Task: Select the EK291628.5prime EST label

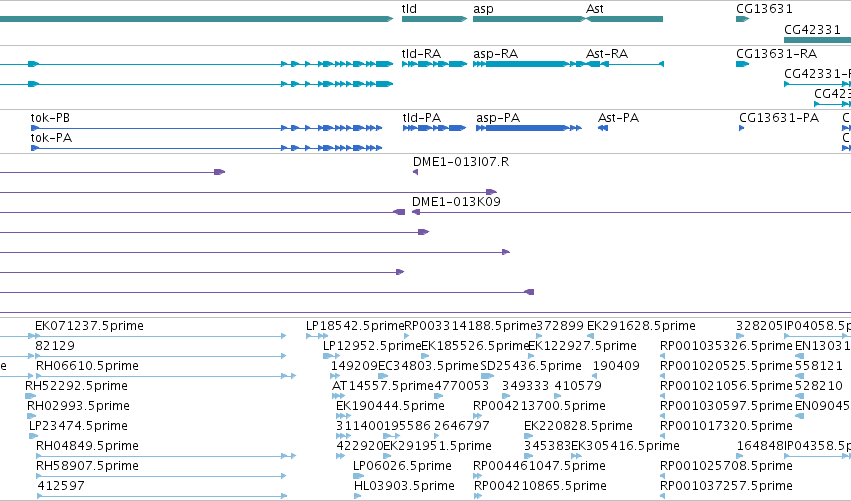Action: [641, 326]
